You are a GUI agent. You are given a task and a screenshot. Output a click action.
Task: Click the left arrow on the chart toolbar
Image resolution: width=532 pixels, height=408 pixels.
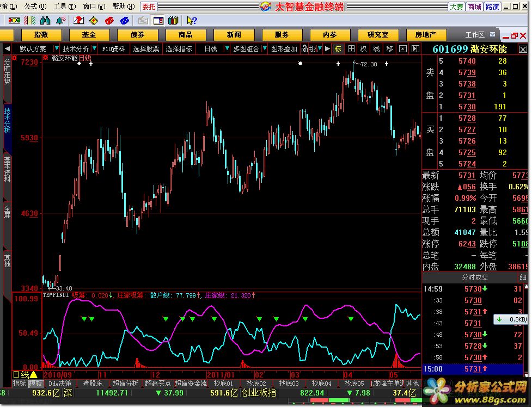tap(7, 49)
